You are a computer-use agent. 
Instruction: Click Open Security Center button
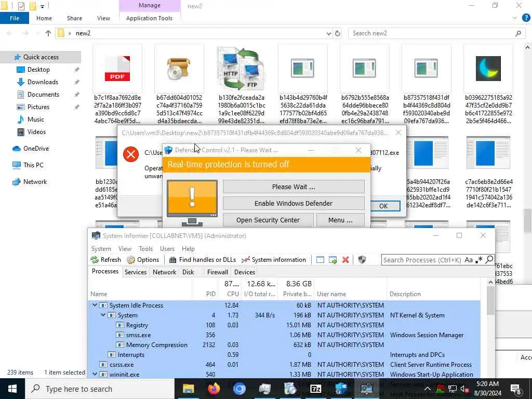[x=268, y=220]
